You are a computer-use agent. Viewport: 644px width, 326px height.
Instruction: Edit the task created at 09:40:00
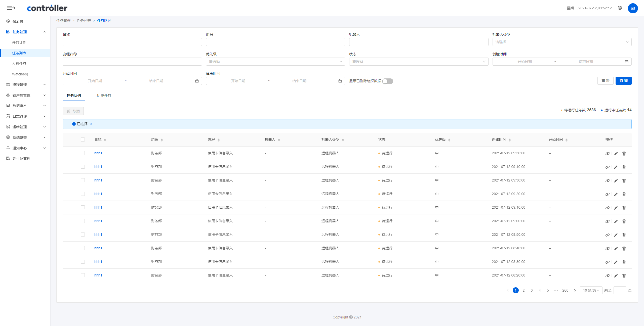click(616, 167)
